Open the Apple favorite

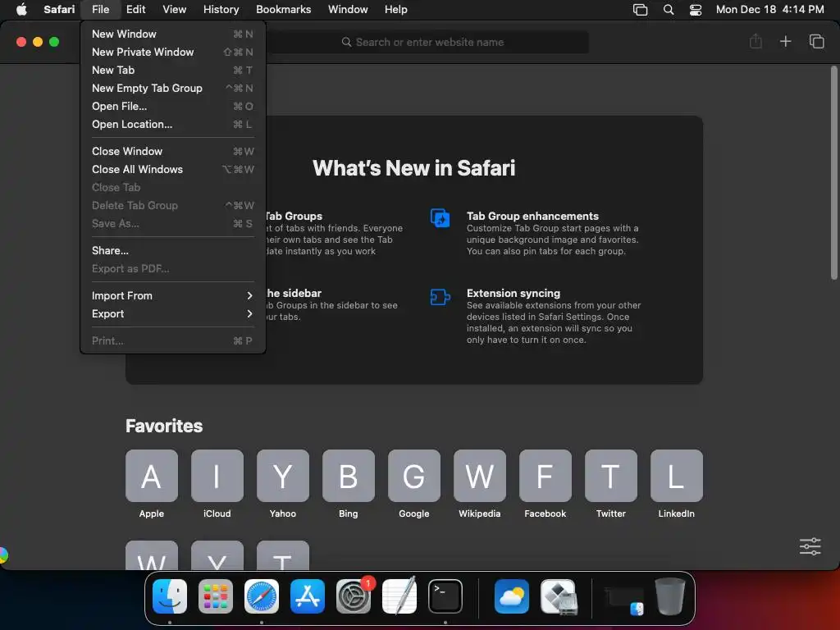tap(152, 476)
